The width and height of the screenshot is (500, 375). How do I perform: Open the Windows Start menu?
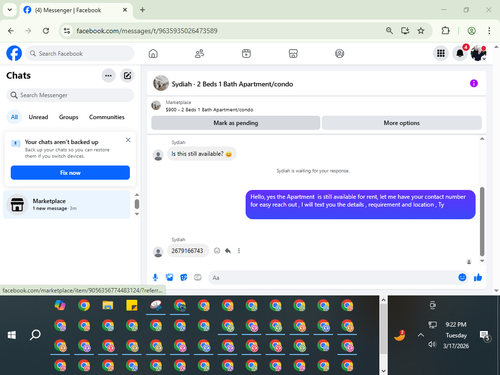click(12, 335)
